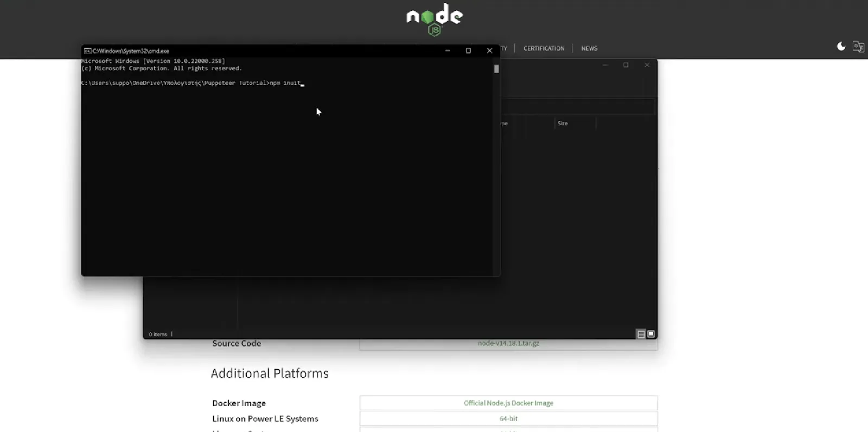
Task: Open Official Node.js Docker Image link
Action: point(508,403)
